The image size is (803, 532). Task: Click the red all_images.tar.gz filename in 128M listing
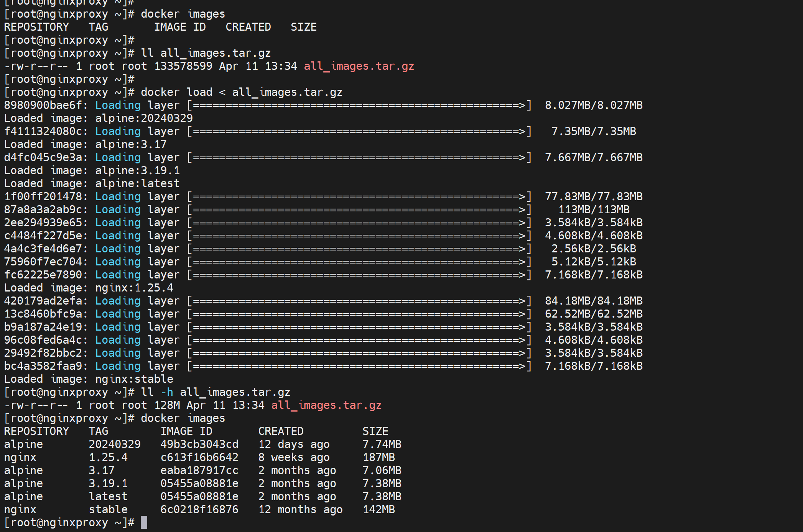coord(326,405)
